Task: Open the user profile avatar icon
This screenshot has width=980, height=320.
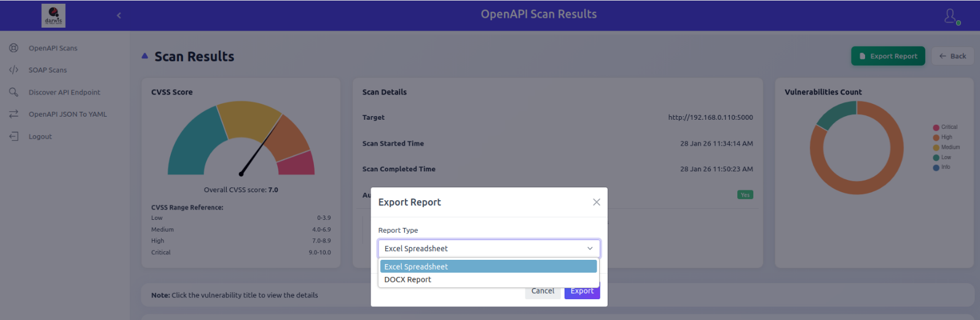Action: [951, 15]
